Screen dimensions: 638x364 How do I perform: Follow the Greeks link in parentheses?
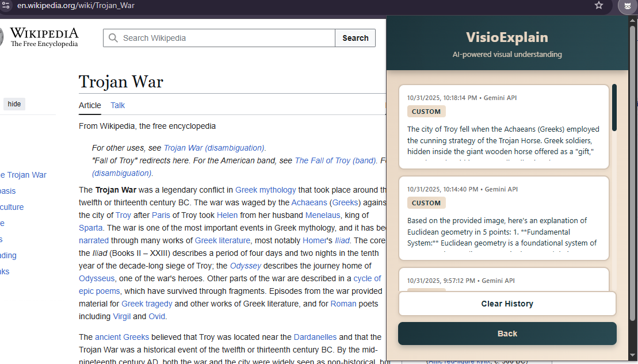point(345,202)
